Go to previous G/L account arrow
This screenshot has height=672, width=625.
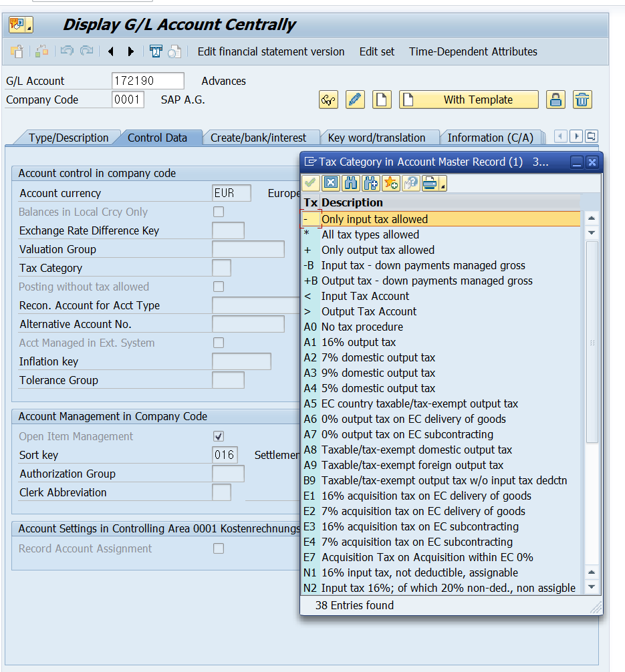pos(111,51)
